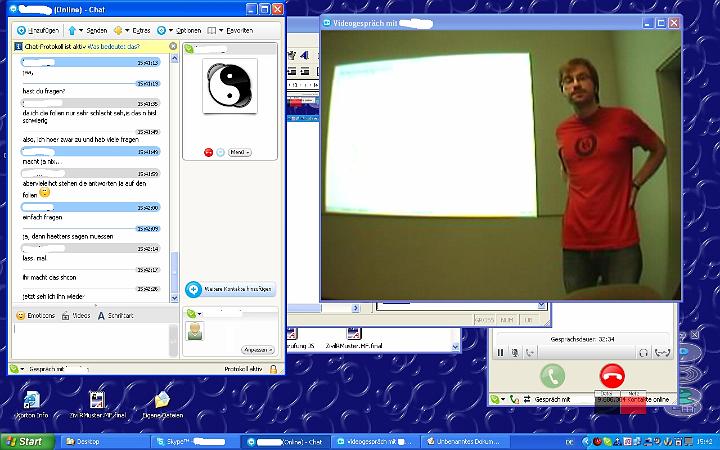Image resolution: width=720 pixels, height=450 pixels.
Task: End call with red hang-up button
Action: [613, 376]
